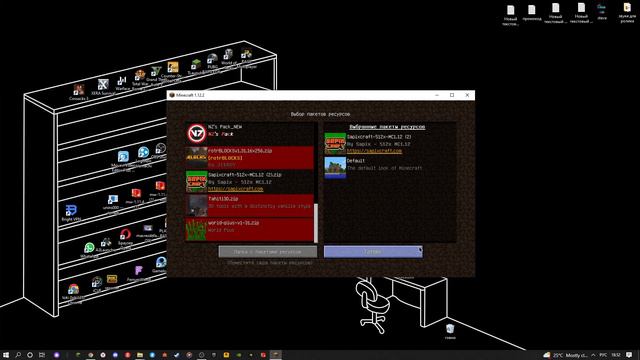The width and height of the screenshot is (640, 360).
Task: Close the Minecraft 1.12.2 window
Action: 467,95
